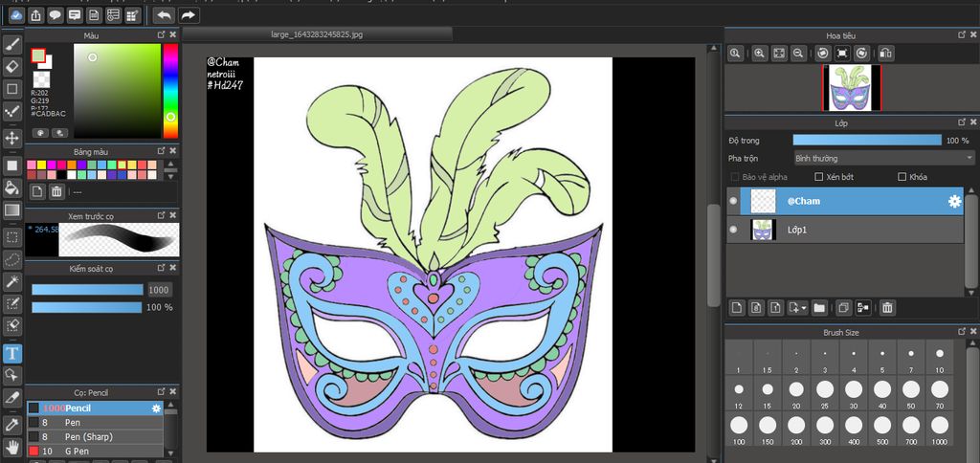Select the Eraser tool

(12, 66)
